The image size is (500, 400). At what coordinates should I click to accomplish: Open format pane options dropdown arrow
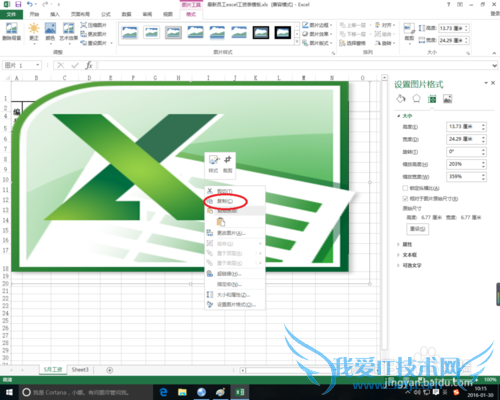[486, 83]
